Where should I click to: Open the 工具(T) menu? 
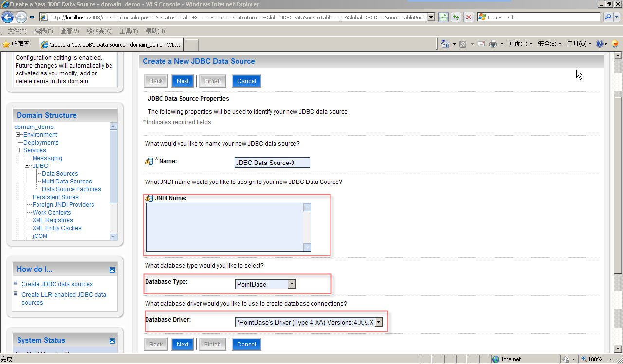pyautogui.click(x=128, y=31)
